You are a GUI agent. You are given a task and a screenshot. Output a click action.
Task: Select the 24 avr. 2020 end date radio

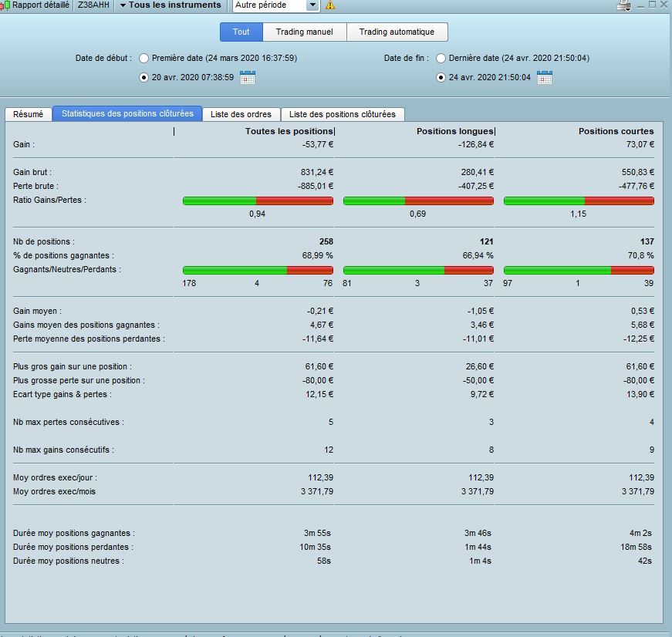click(x=441, y=78)
